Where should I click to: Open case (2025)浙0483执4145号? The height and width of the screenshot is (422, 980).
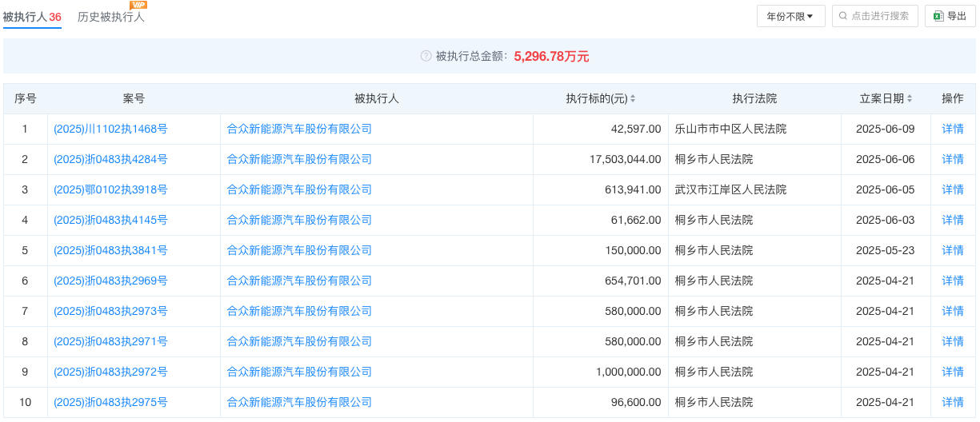click(110, 220)
